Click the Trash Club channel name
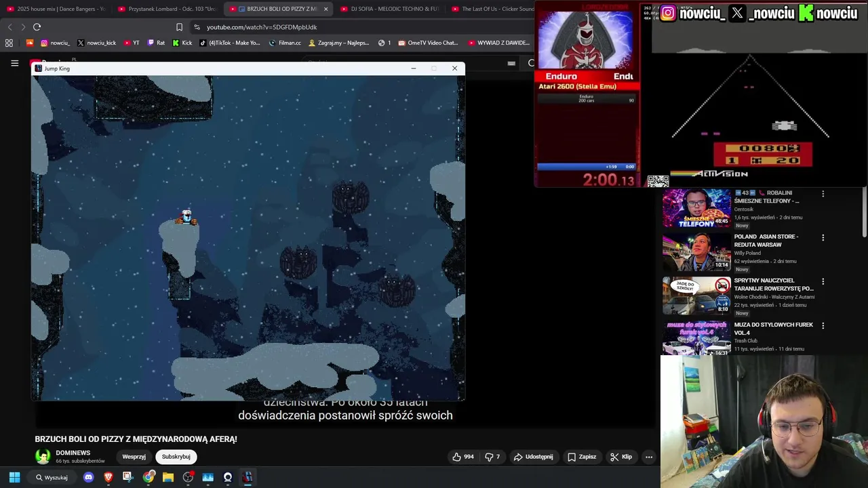The height and width of the screenshot is (488, 868). (x=746, y=341)
